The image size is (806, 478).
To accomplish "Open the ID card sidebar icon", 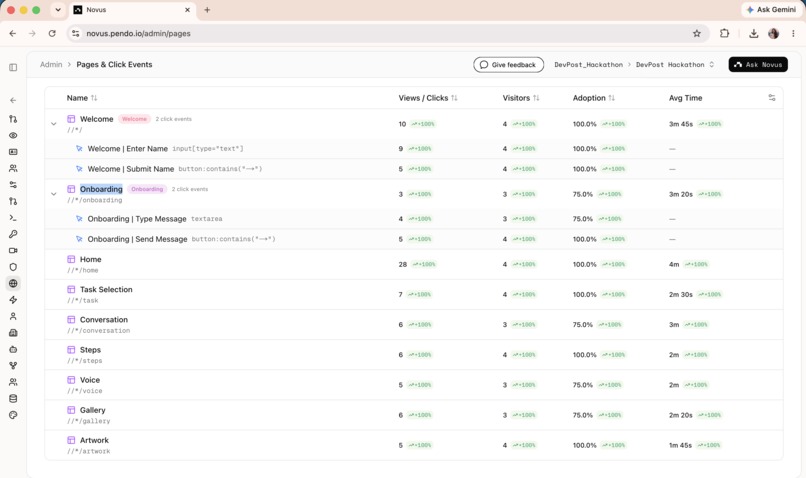I will coord(13,152).
